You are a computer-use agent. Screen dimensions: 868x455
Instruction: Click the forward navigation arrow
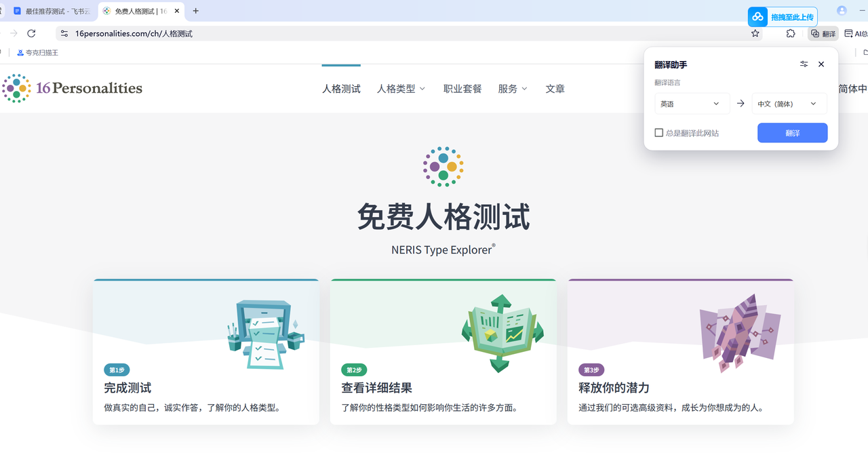pos(13,33)
